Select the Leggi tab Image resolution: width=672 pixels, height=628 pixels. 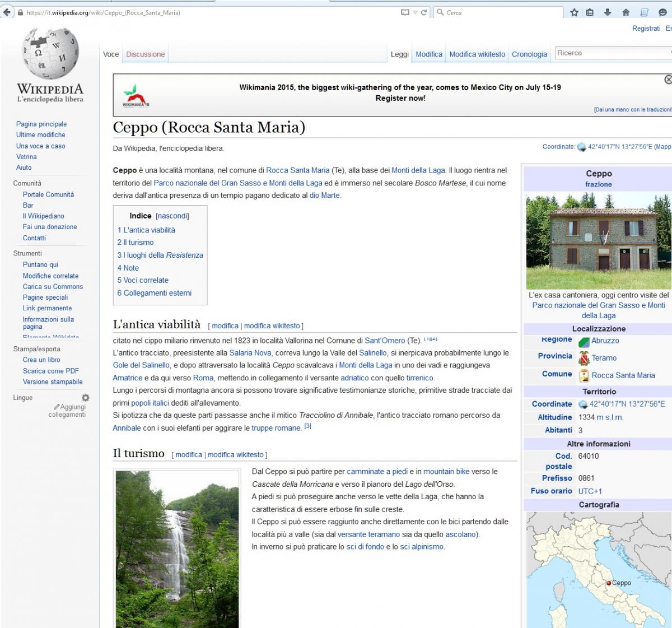pyautogui.click(x=400, y=54)
